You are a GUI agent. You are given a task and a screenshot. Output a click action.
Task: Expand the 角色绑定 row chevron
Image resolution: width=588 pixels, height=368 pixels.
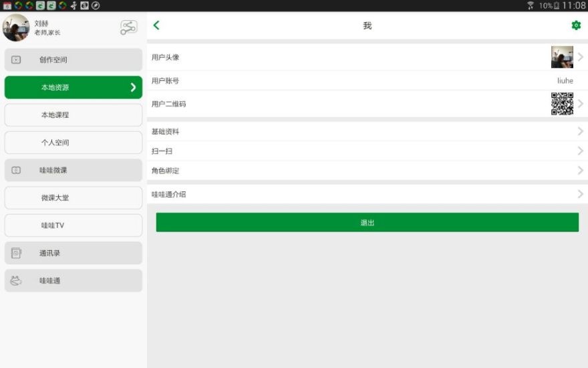(580, 170)
